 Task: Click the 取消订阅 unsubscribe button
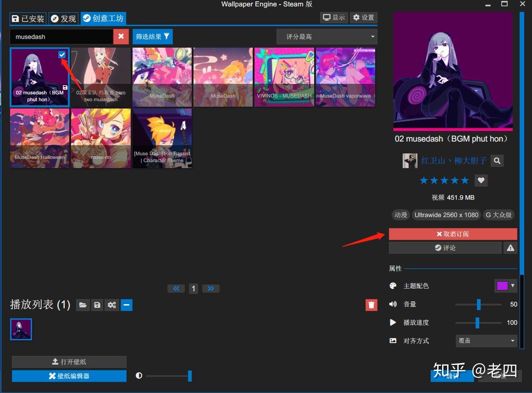pos(453,234)
